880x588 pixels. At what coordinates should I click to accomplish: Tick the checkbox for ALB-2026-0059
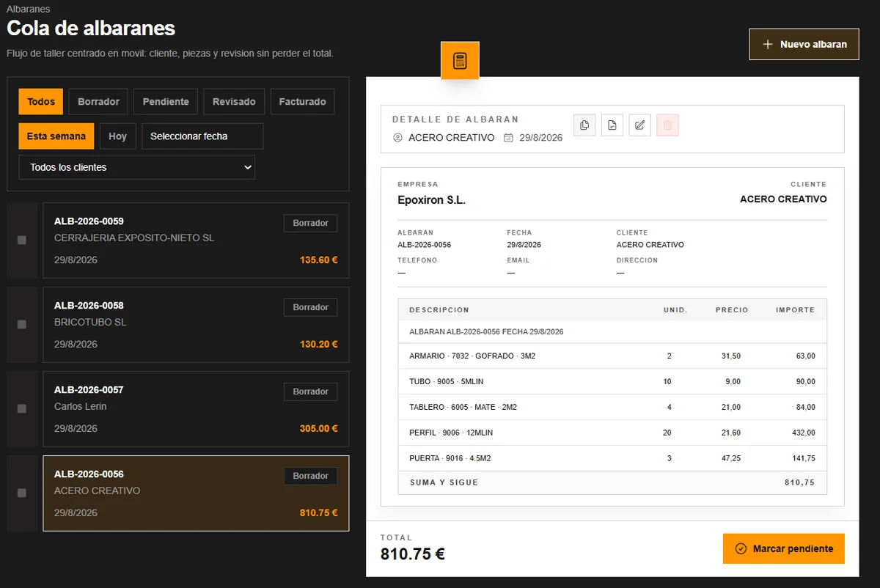point(21,240)
